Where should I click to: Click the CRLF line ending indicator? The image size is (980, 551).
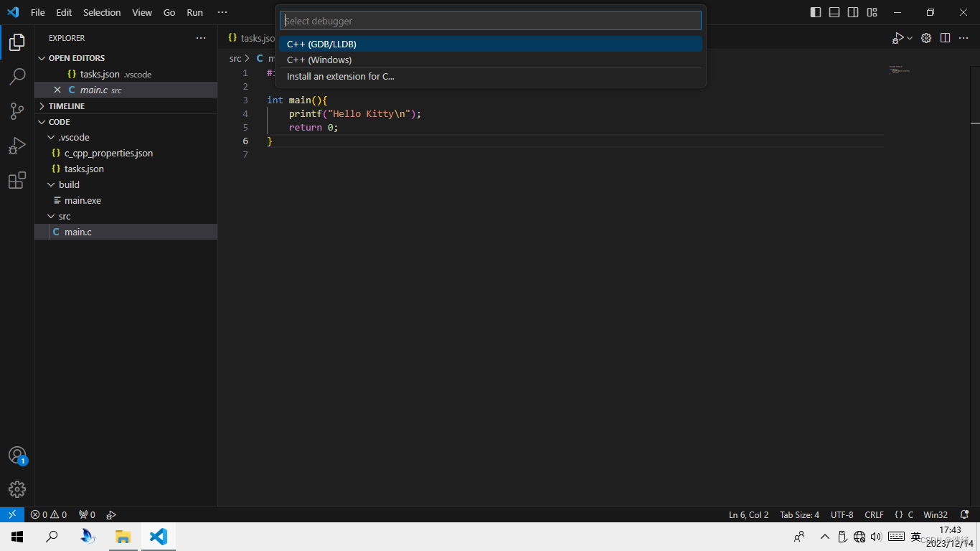coord(874,514)
